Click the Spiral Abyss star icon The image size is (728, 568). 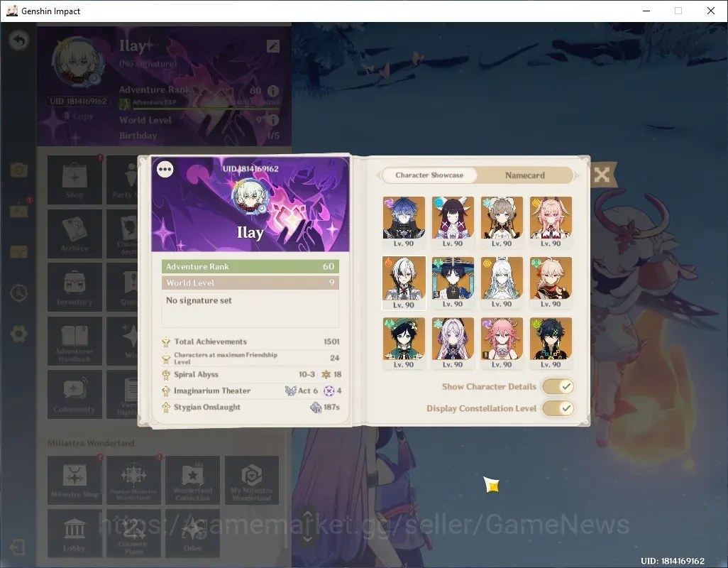pos(326,374)
